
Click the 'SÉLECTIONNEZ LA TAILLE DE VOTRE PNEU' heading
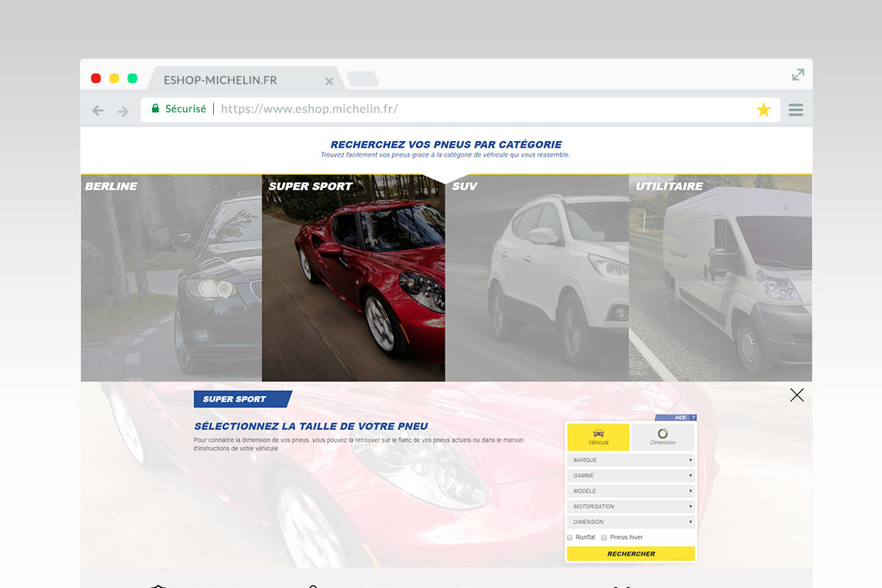click(x=311, y=426)
